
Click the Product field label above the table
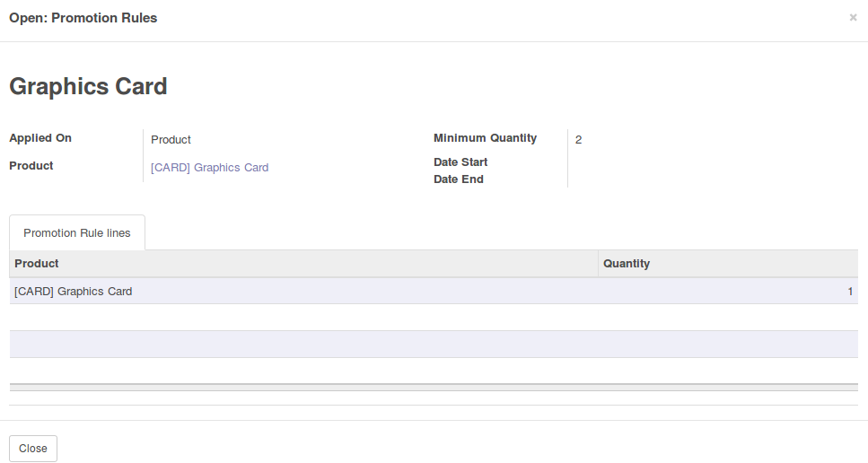coord(31,165)
